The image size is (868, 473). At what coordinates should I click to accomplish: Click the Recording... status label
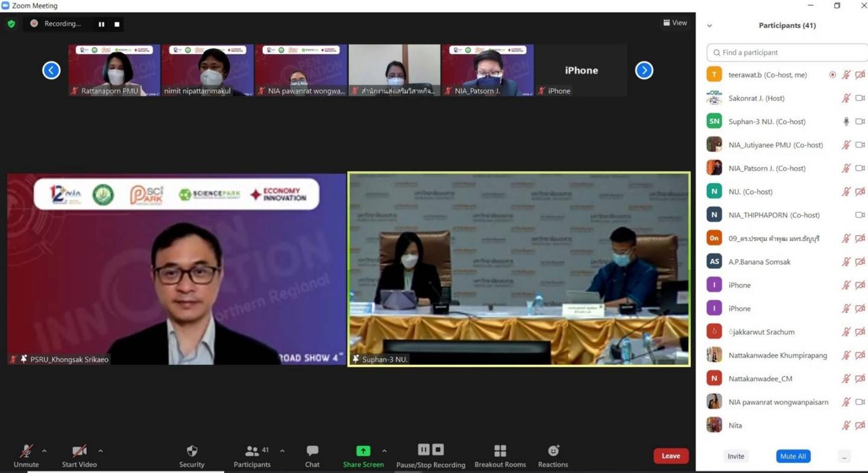(62, 24)
